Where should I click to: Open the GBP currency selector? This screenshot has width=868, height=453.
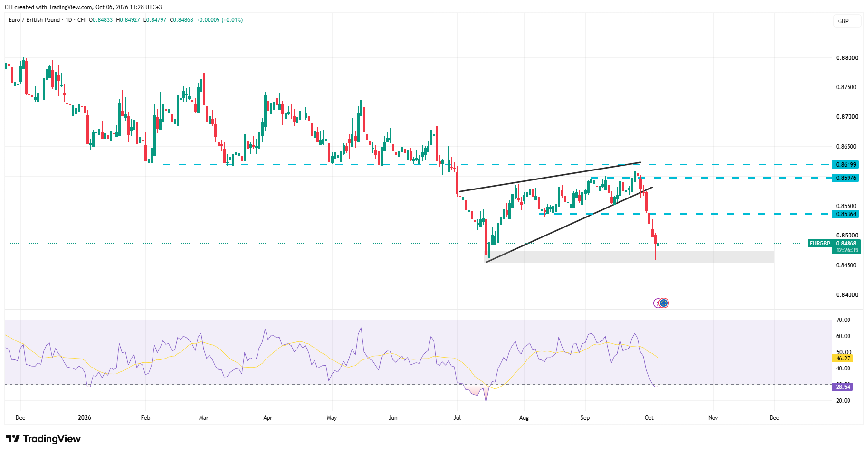[x=847, y=21]
